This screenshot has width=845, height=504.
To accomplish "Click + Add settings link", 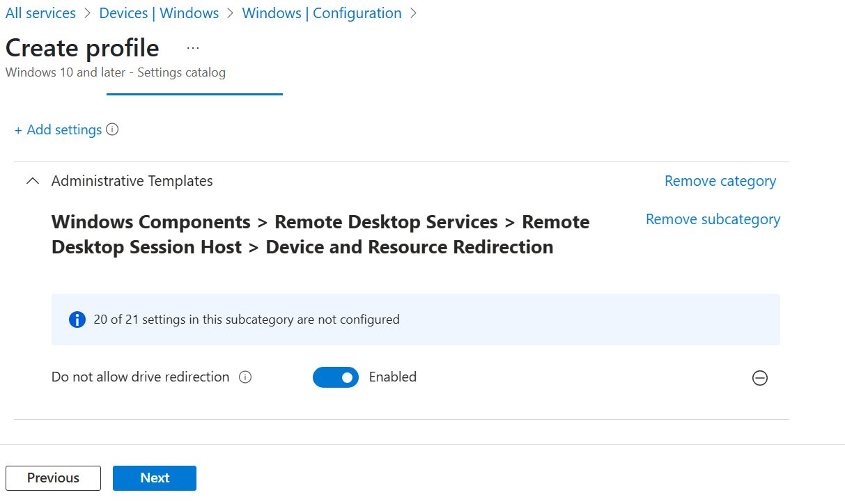I will pyautogui.click(x=58, y=129).
